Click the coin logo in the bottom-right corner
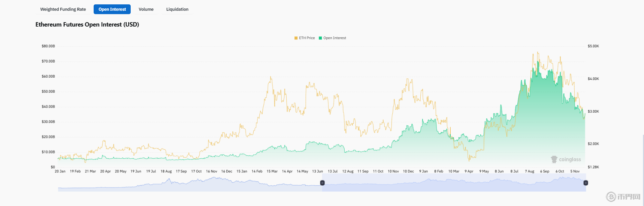The height and width of the screenshot is (206, 644). coord(611,197)
